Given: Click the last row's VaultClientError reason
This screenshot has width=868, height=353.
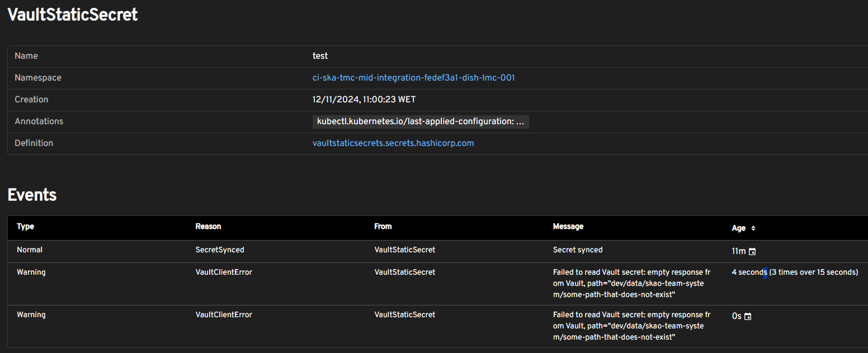Looking at the screenshot, I should tap(224, 315).
